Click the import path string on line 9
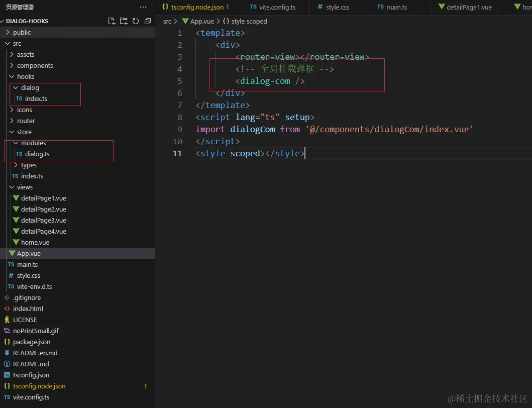 click(389, 129)
